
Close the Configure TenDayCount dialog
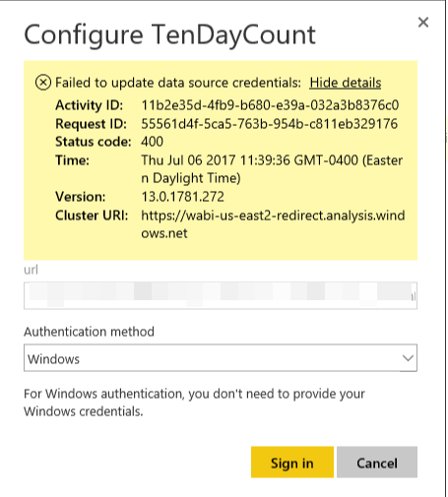(x=423, y=23)
